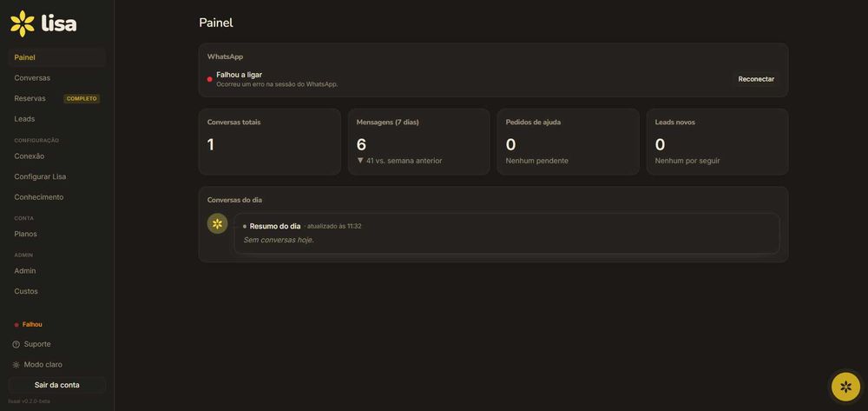Click the WhatsApp section title
The image size is (868, 411).
point(226,56)
